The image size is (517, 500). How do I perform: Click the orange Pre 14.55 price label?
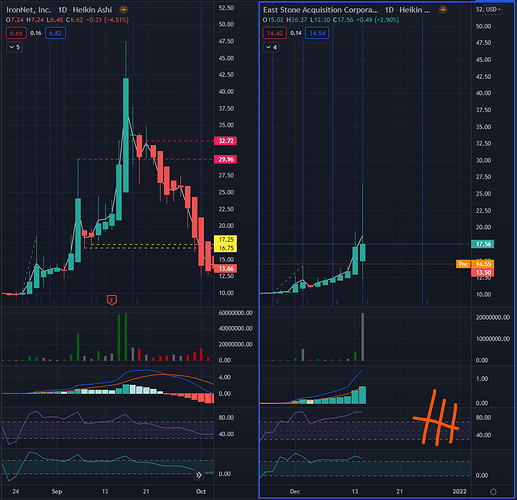click(x=475, y=264)
